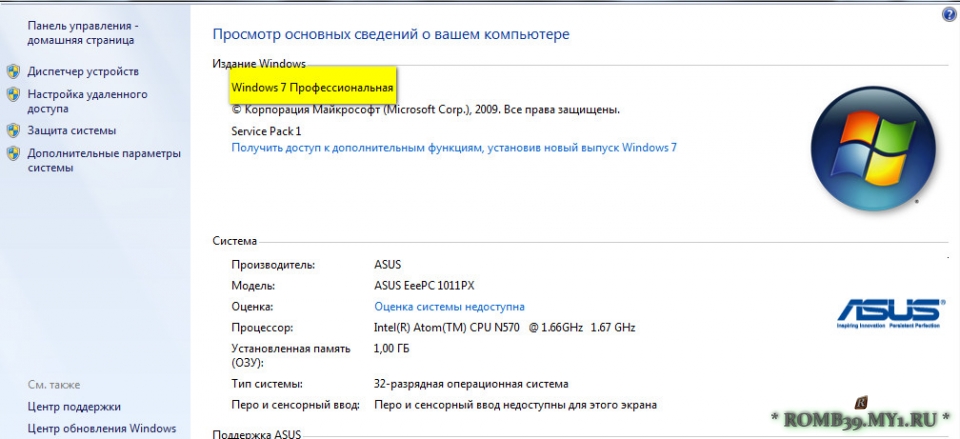The height and width of the screenshot is (439, 960).
Task: Go to Панель управления домашняя страница
Action: click(83, 33)
